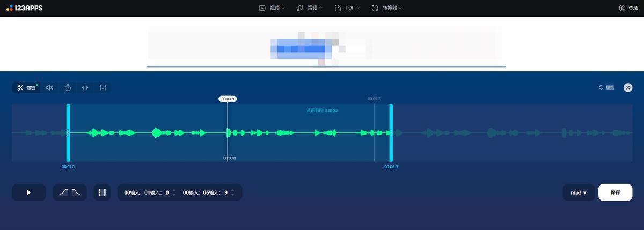Open the pitch waveform tool

pyautogui.click(x=85, y=87)
